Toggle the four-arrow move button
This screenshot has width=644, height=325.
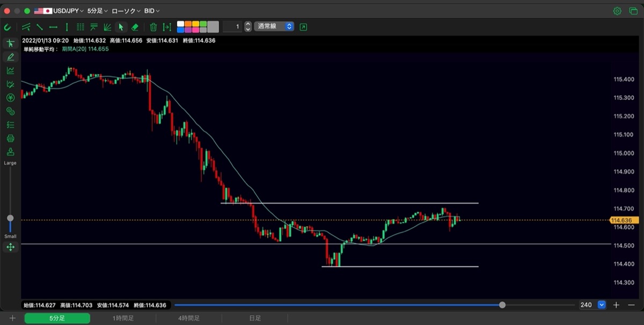pos(10,247)
